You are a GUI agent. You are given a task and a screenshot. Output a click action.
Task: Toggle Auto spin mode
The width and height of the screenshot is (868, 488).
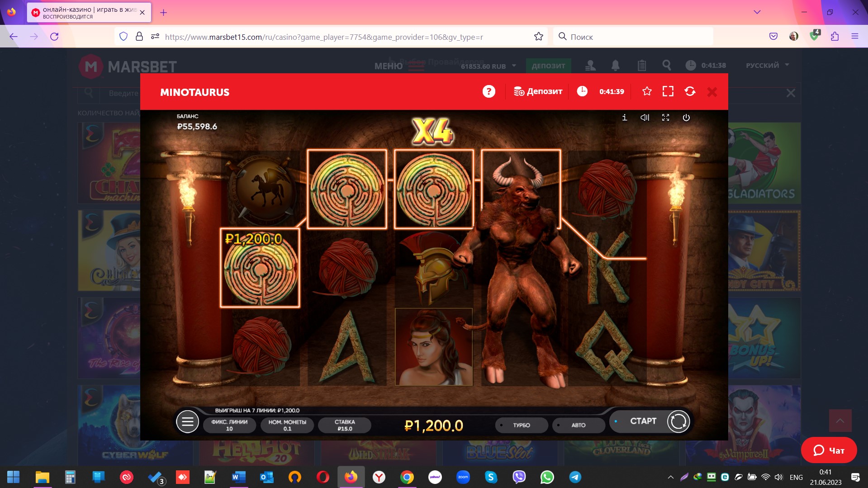tap(579, 425)
